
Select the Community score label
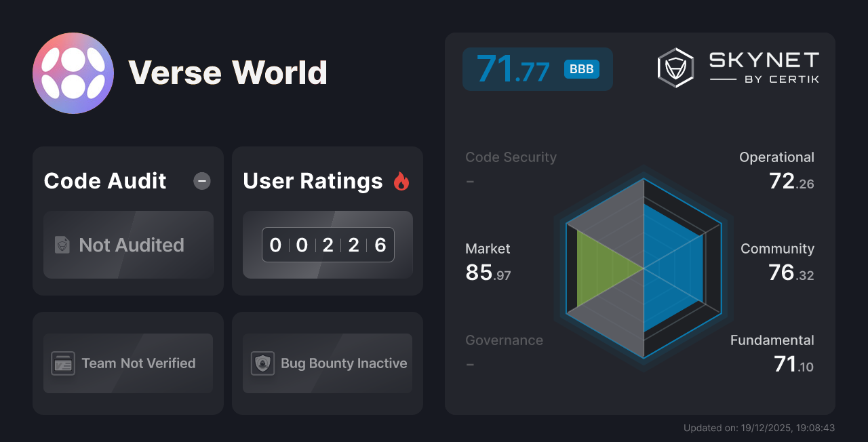(x=777, y=249)
